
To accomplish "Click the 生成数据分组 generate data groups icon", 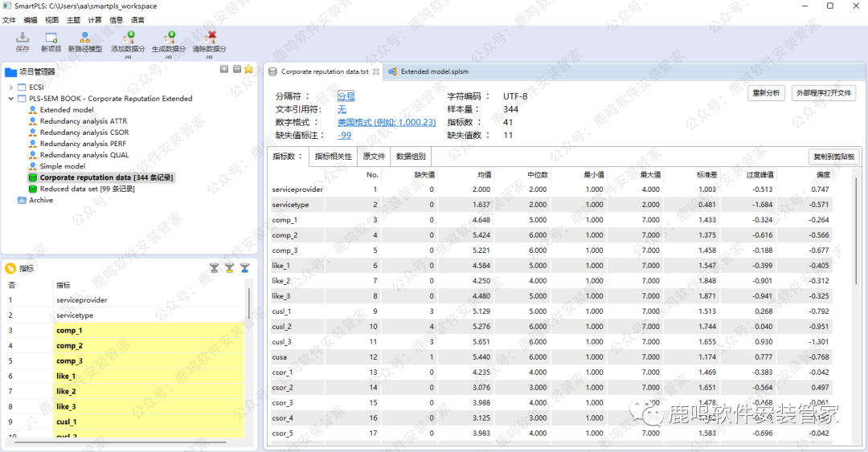I will (169, 38).
